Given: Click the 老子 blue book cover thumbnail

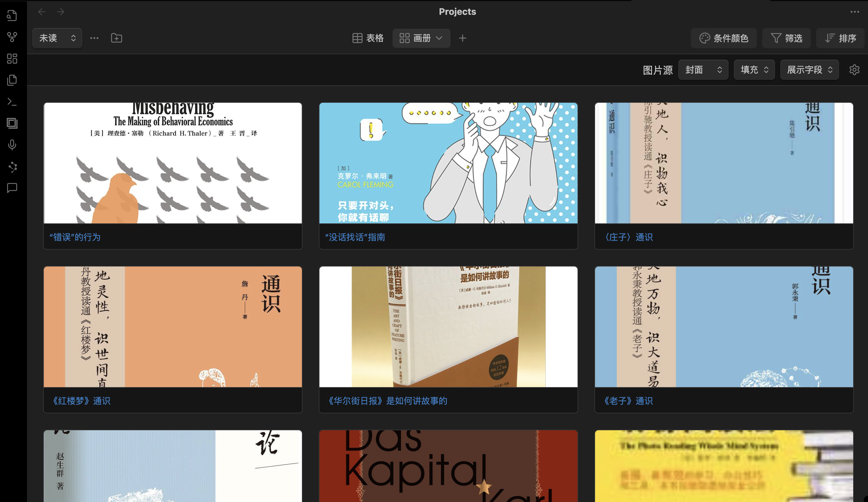Looking at the screenshot, I should (724, 327).
